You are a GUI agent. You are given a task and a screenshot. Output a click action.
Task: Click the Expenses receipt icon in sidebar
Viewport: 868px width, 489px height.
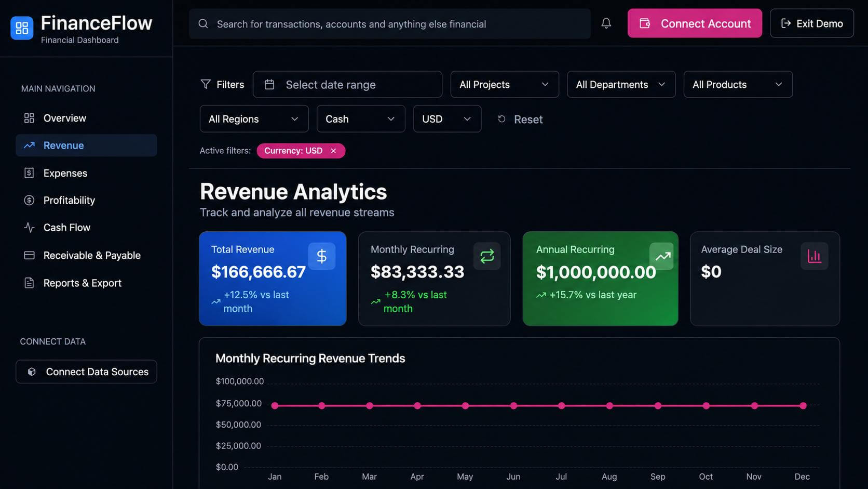[29, 173]
